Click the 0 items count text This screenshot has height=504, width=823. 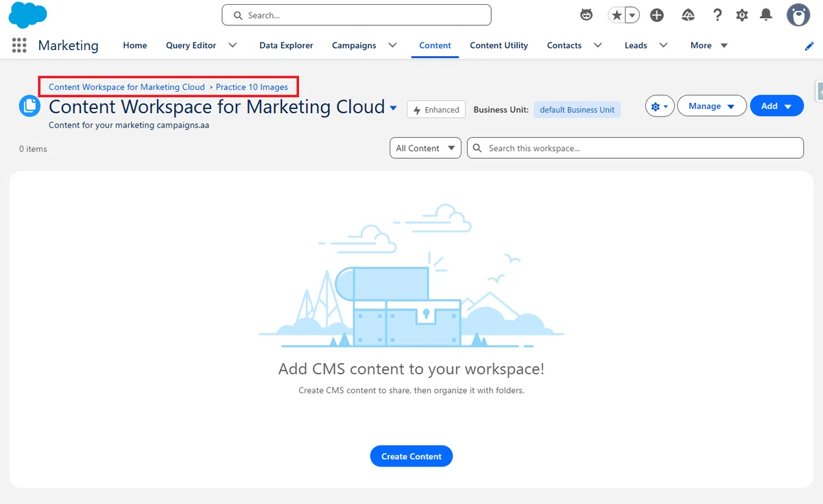(x=33, y=149)
